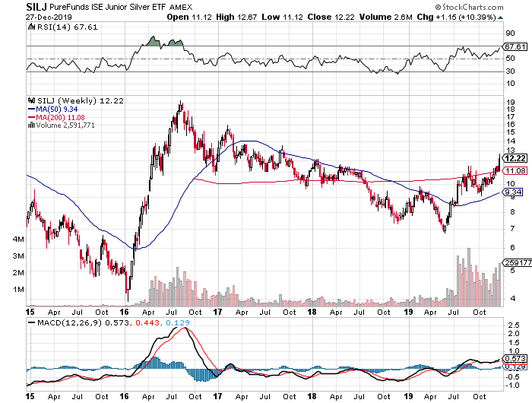
Task: Click the 0.573 MACD value tag
Action: point(515,359)
